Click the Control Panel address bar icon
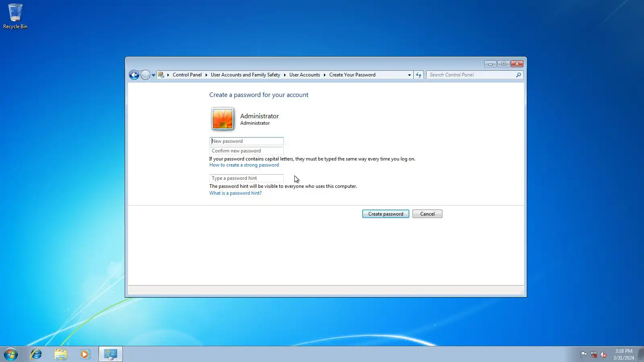644x362 pixels. (x=161, y=75)
